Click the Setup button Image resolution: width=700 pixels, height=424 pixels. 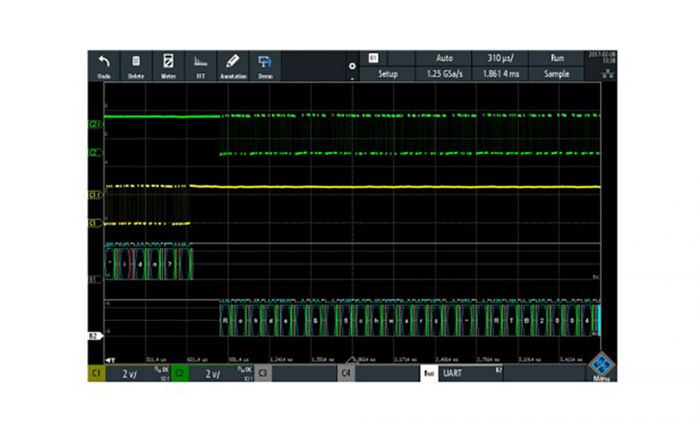386,75
